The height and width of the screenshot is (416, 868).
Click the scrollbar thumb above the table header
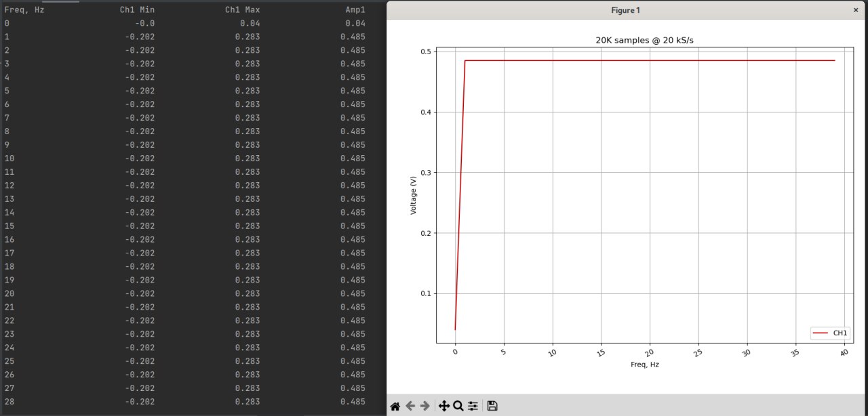pos(60,1)
